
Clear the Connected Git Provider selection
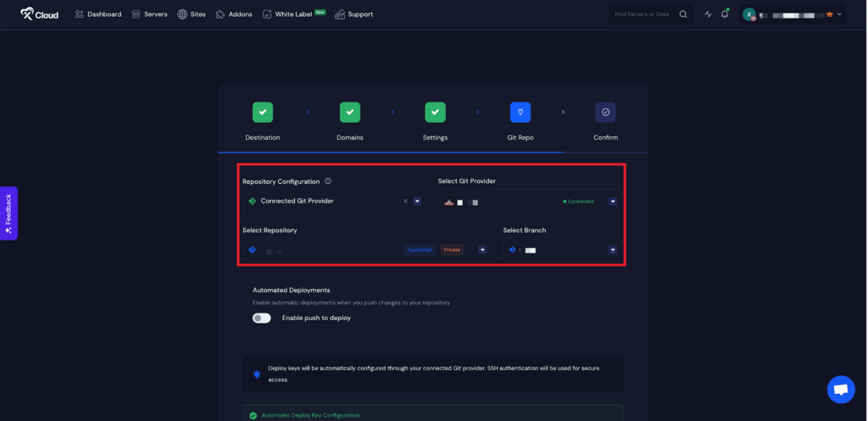(x=405, y=202)
